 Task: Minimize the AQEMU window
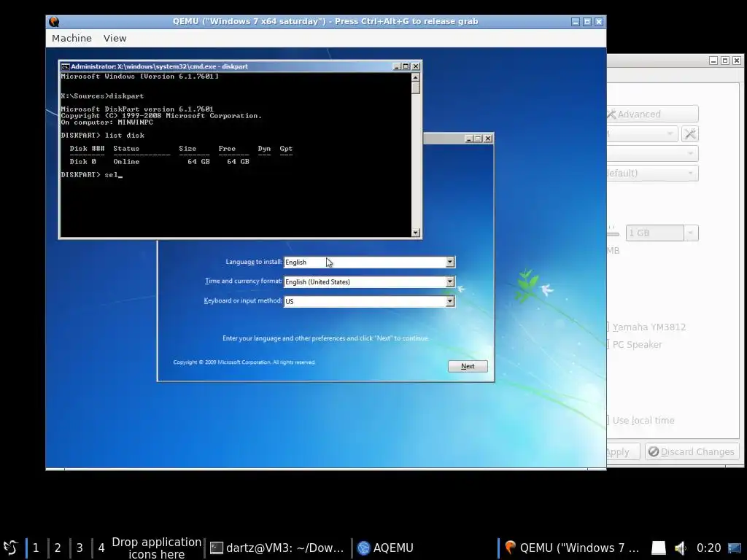point(713,61)
